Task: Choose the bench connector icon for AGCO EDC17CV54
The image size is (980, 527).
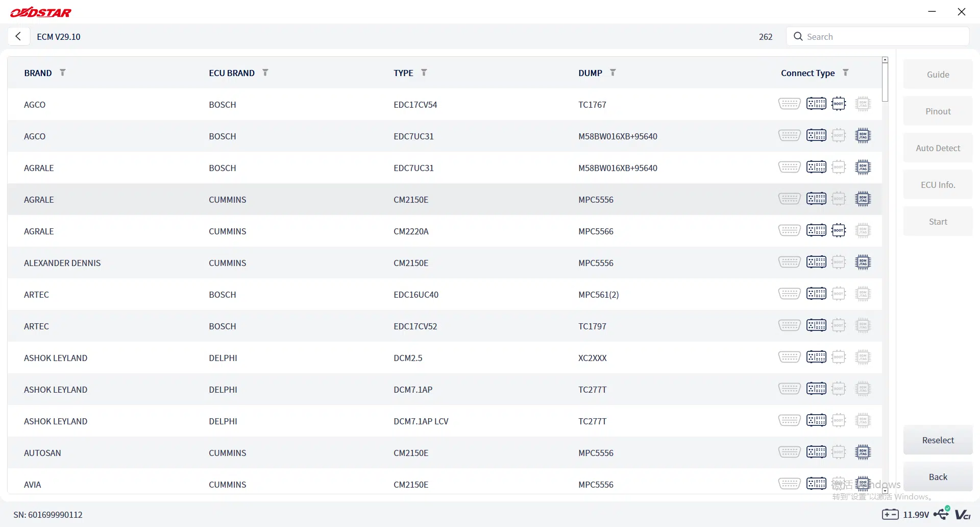Action: 816,104
